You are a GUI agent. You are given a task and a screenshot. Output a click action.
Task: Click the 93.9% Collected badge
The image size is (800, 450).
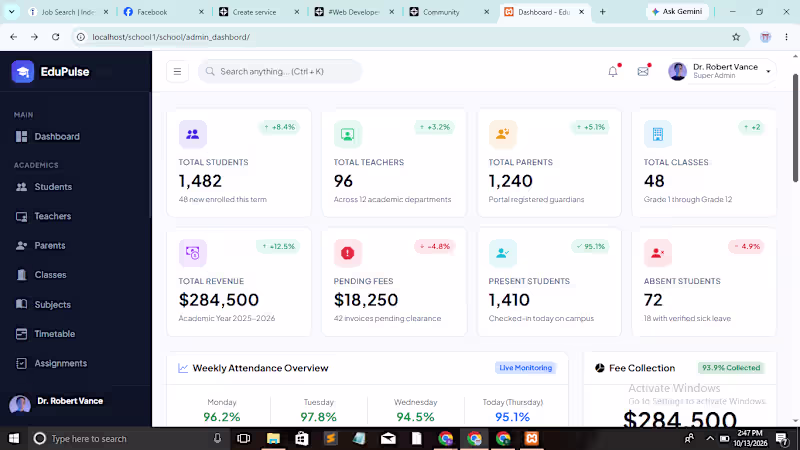tap(731, 368)
